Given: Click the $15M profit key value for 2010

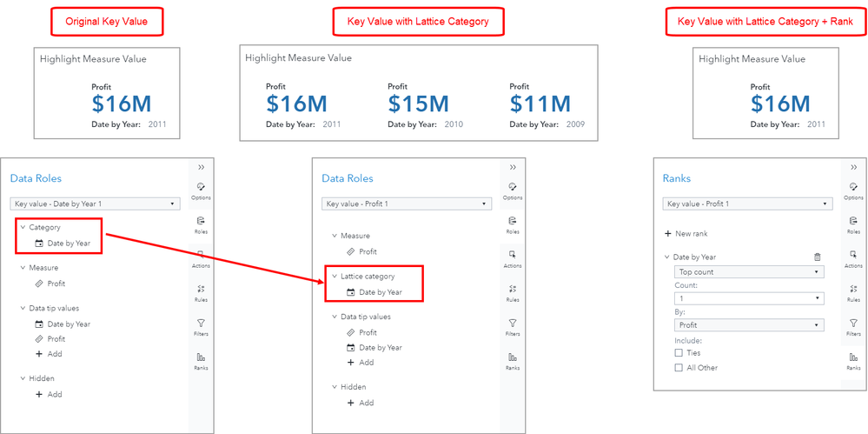Looking at the screenshot, I should pos(419,104).
